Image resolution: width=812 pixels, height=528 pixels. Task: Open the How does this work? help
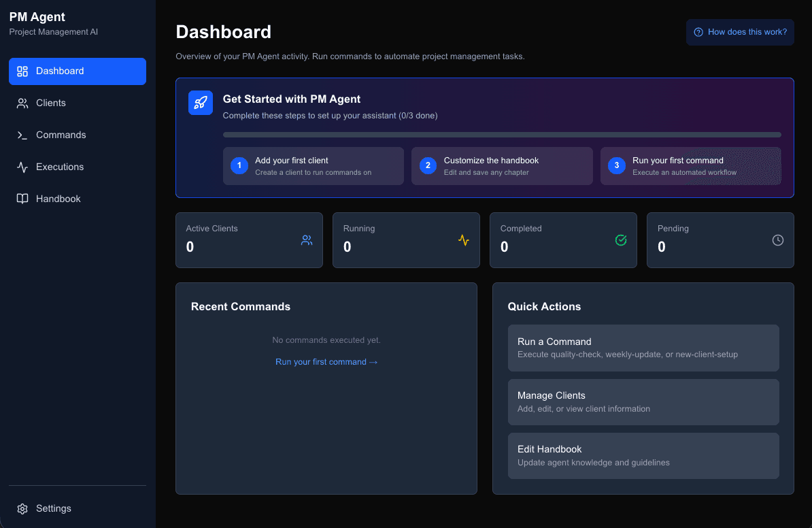(x=740, y=32)
